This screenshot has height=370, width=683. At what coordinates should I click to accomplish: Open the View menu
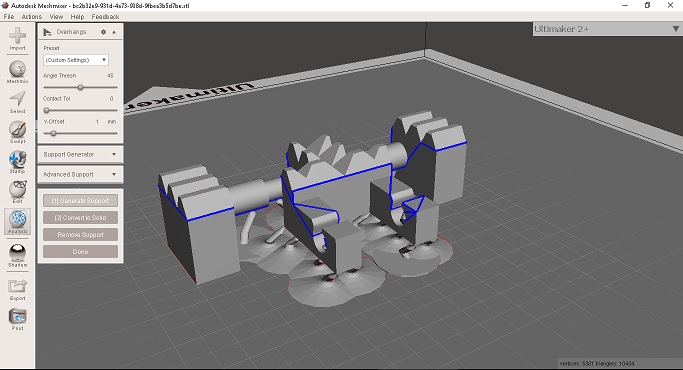(x=56, y=17)
